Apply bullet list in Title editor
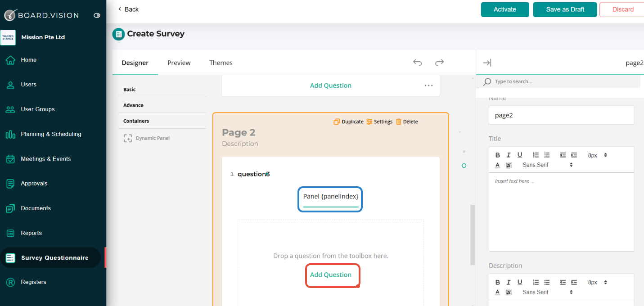 [x=546, y=155]
